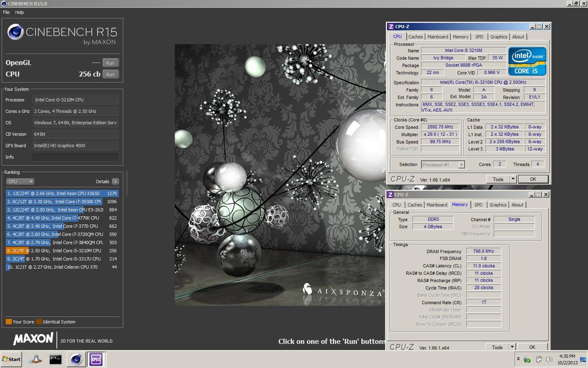Image resolution: width=588 pixels, height=368 pixels.
Task: Run the CPU benchmark
Action: 110,74
